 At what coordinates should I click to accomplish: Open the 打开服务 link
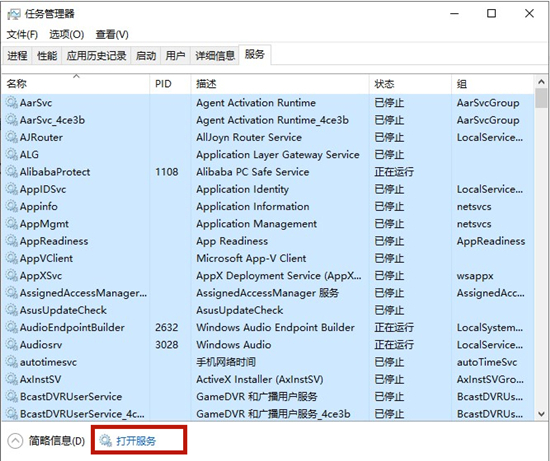tap(136, 441)
